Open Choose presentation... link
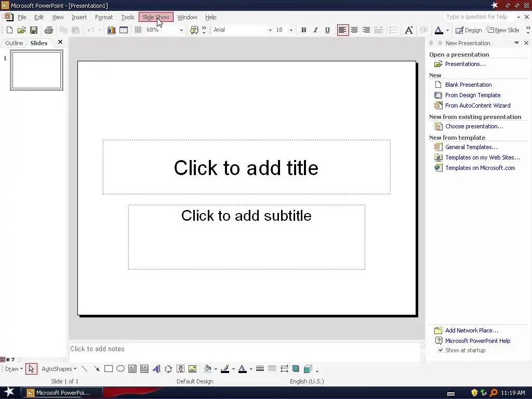This screenshot has height=399, width=532. [474, 127]
